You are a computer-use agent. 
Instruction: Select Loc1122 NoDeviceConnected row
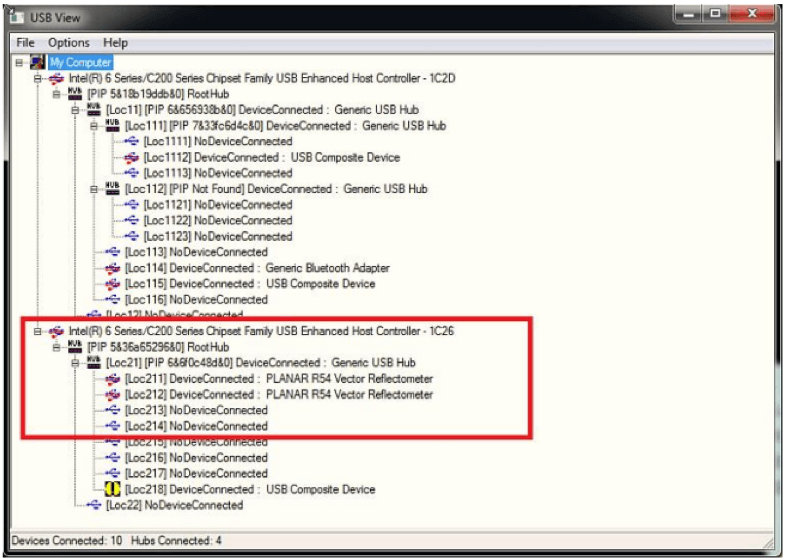218,221
